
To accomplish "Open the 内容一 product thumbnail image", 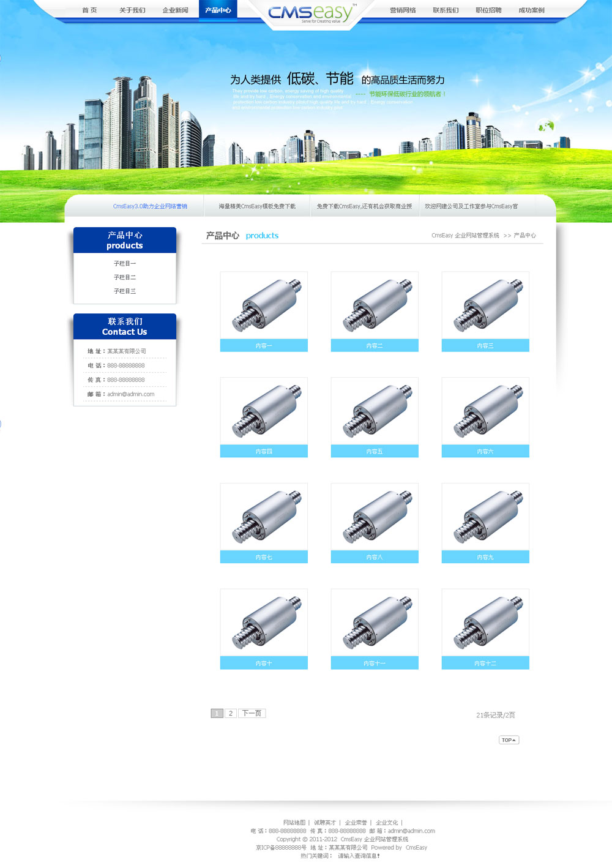I will coord(264,305).
